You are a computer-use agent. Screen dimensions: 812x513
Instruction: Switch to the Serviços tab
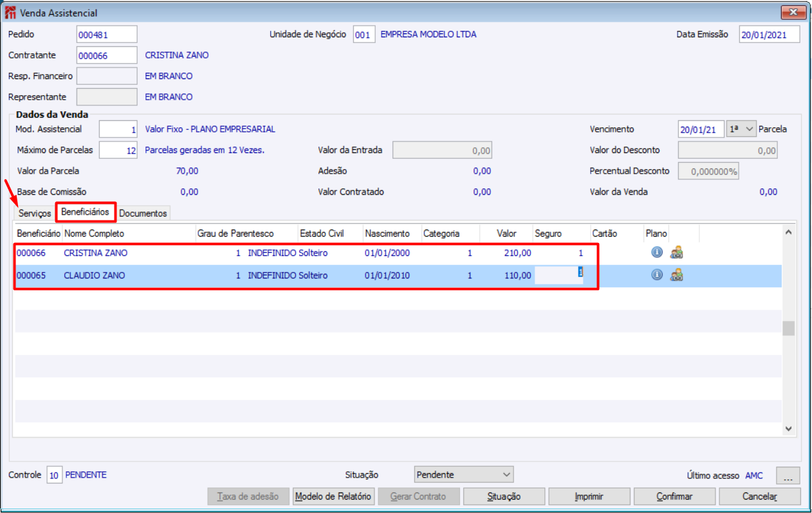click(35, 213)
